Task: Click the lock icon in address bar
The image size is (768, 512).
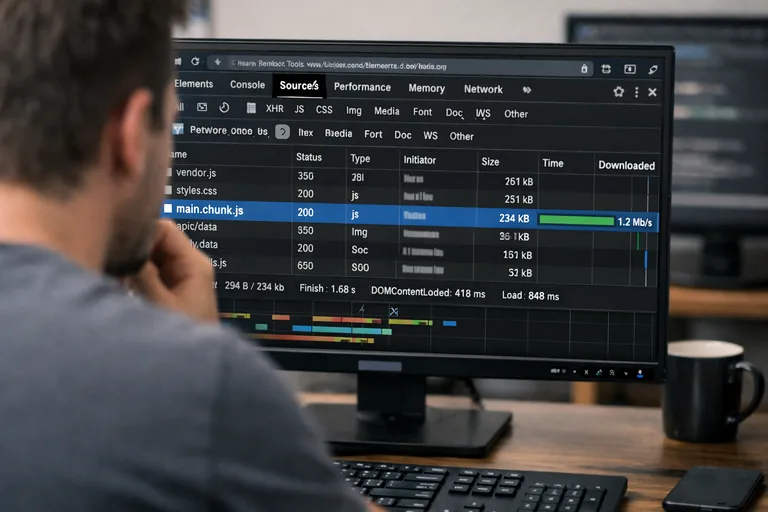Action: tap(585, 68)
